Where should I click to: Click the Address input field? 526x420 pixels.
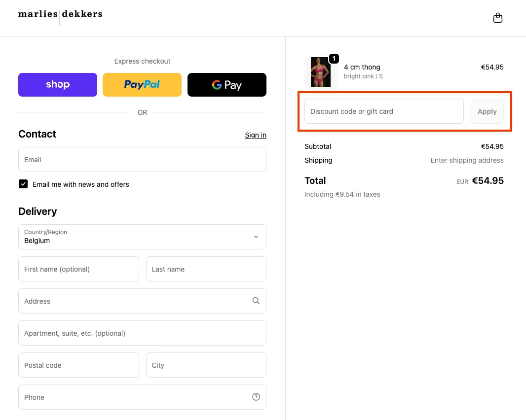(x=142, y=301)
